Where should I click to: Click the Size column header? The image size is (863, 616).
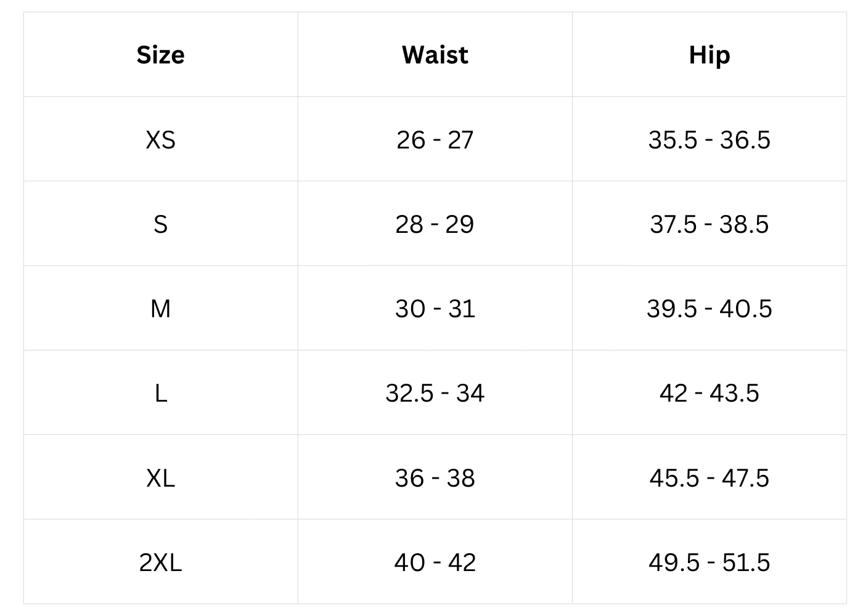[x=160, y=55]
